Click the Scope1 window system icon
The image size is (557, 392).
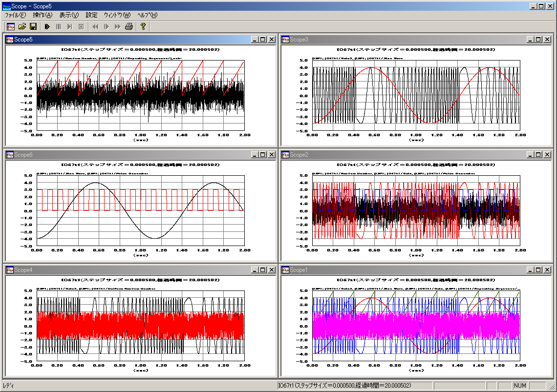285,270
